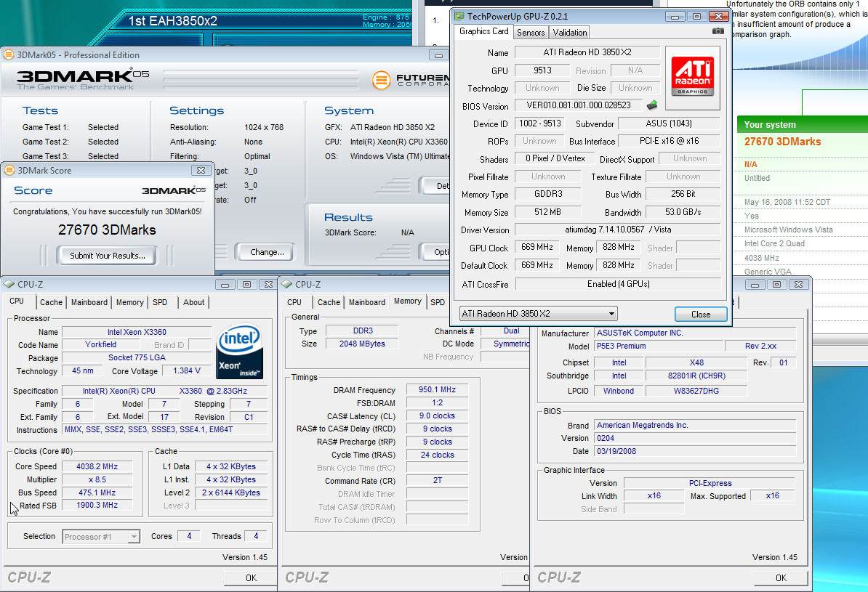The width and height of the screenshot is (868, 592).
Task: Click Close button in GPU-Z
Action: coord(701,315)
